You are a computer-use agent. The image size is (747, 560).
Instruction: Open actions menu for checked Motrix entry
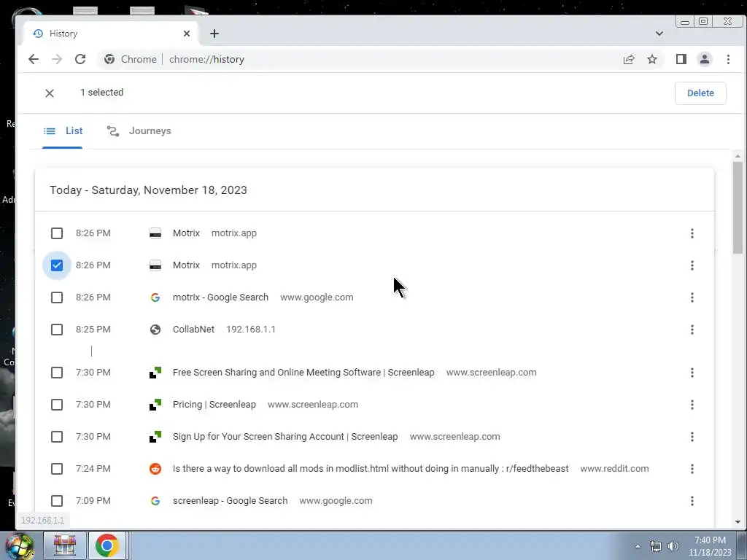coord(692,265)
